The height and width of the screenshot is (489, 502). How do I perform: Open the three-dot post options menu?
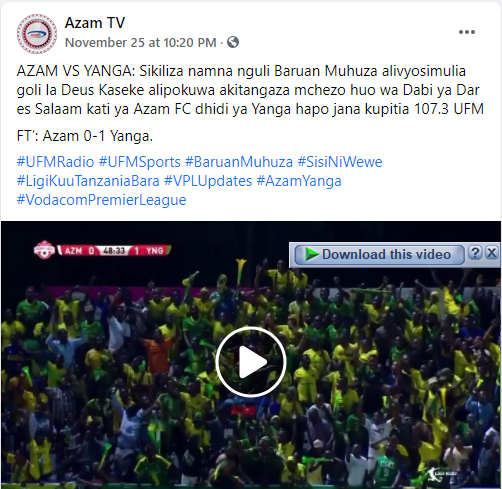pos(467,32)
